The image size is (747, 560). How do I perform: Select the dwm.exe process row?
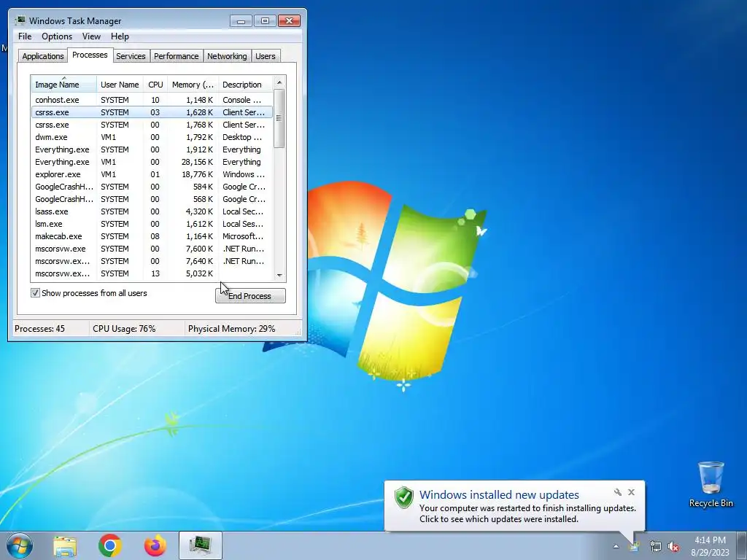pyautogui.click(x=152, y=137)
